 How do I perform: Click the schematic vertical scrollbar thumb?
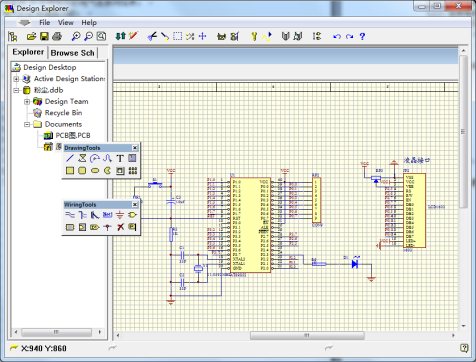point(463,131)
